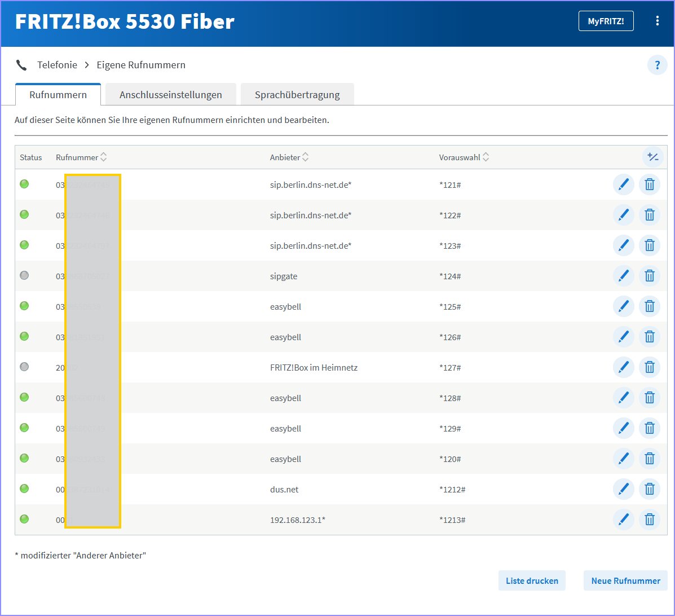Click the gray status dot for sipgate
This screenshot has width=675, height=616.
point(25,275)
